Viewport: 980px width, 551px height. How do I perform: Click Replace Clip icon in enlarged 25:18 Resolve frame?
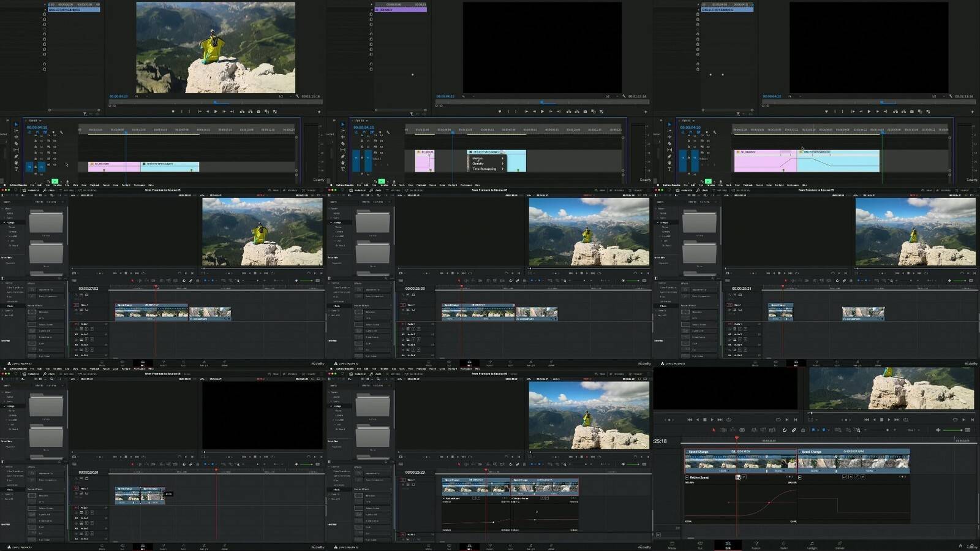click(x=772, y=430)
